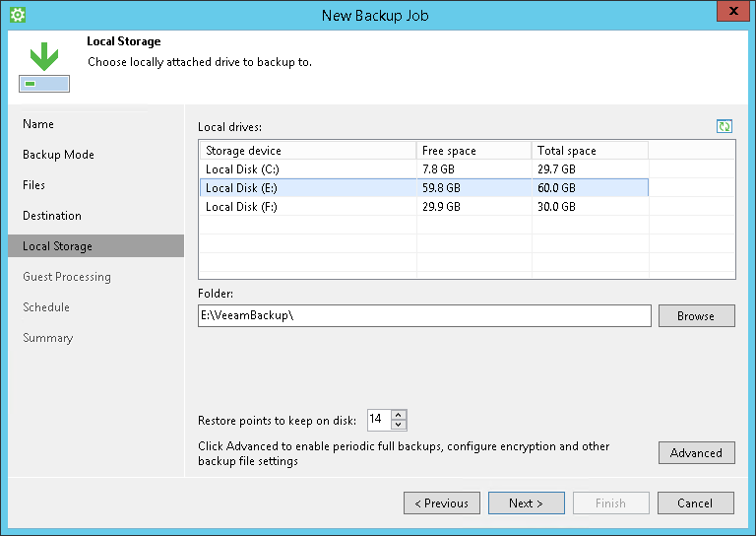Image resolution: width=756 pixels, height=536 pixels.
Task: Sort by Free space column header
Action: pyautogui.click(x=473, y=151)
